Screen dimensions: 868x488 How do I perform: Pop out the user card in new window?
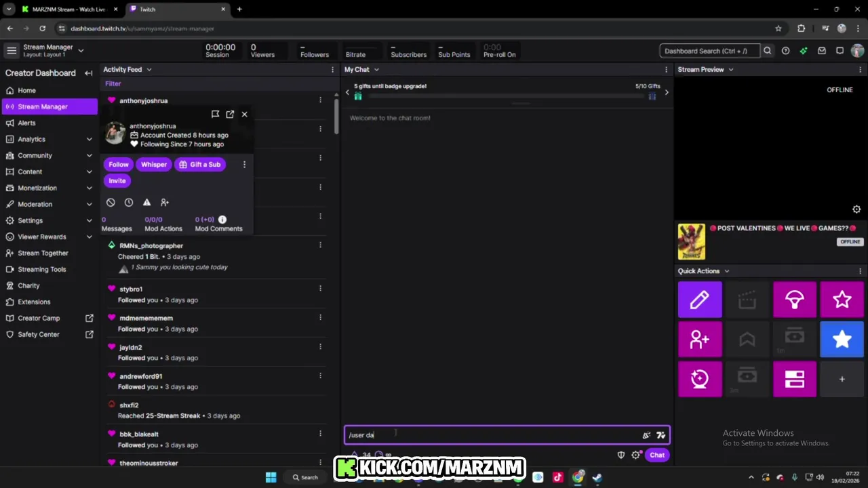[x=230, y=114]
